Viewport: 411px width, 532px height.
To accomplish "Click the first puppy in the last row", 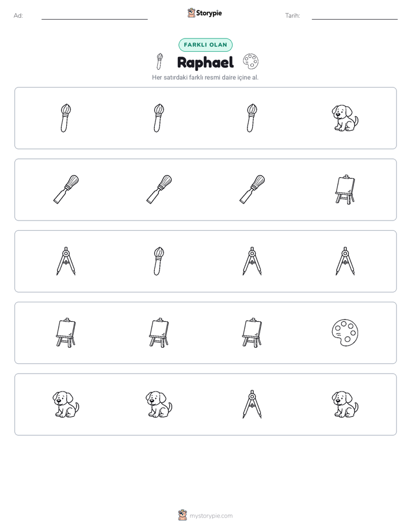I will click(x=66, y=404).
